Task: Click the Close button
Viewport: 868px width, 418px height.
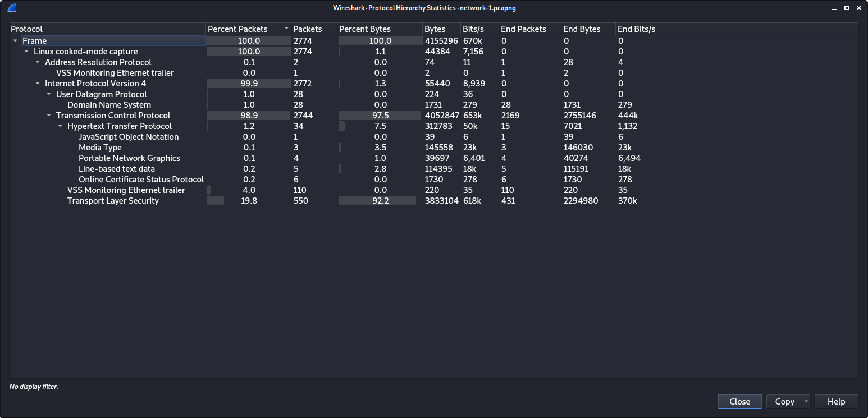Action: (x=739, y=402)
